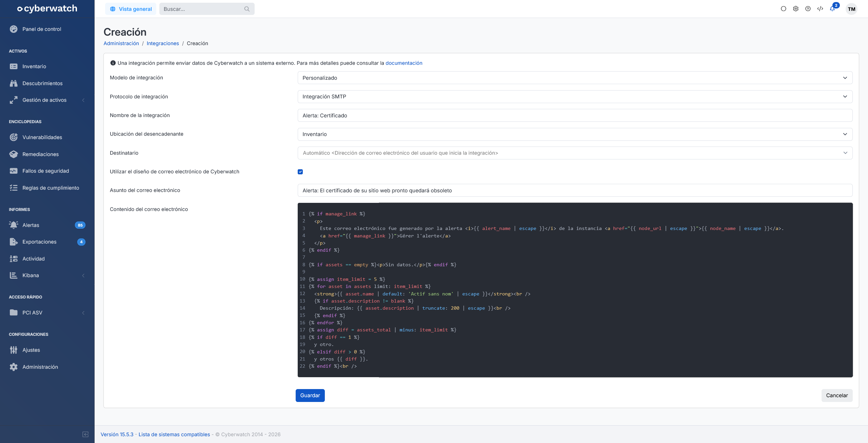The width and height of the screenshot is (868, 443).
Task: Uncheck the Cyberwatch email design checkbox
Action: pyautogui.click(x=300, y=172)
